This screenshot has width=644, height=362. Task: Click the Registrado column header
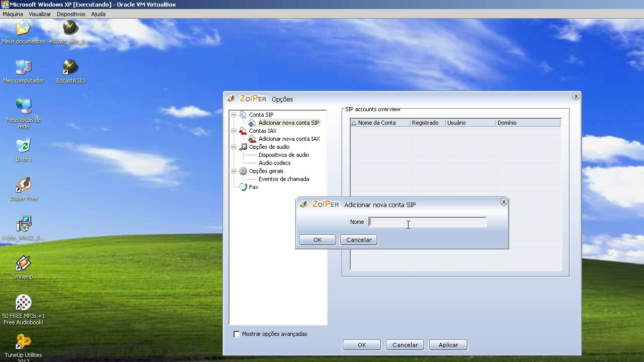(x=428, y=123)
